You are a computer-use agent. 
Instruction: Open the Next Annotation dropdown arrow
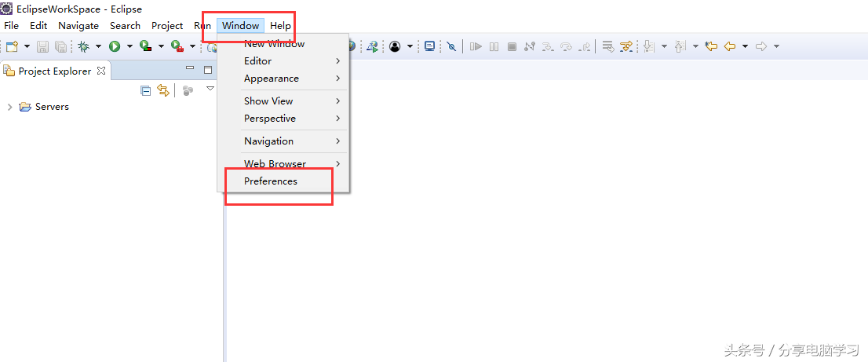[664, 46]
